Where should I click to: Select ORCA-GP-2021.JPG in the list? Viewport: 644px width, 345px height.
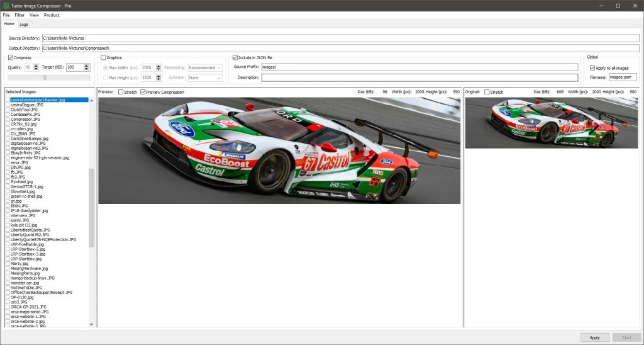(x=29, y=307)
